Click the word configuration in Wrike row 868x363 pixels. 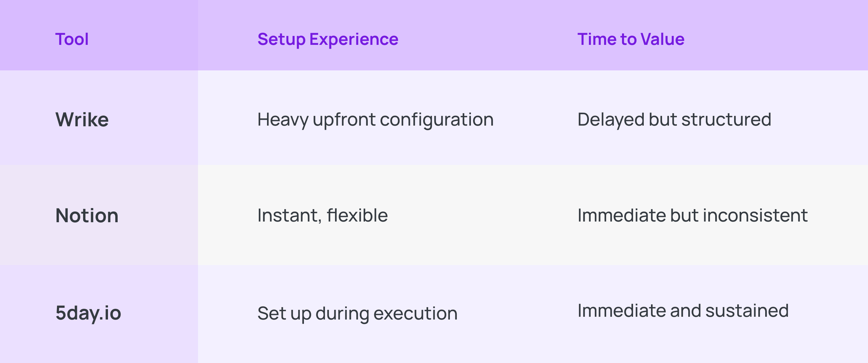click(x=436, y=120)
